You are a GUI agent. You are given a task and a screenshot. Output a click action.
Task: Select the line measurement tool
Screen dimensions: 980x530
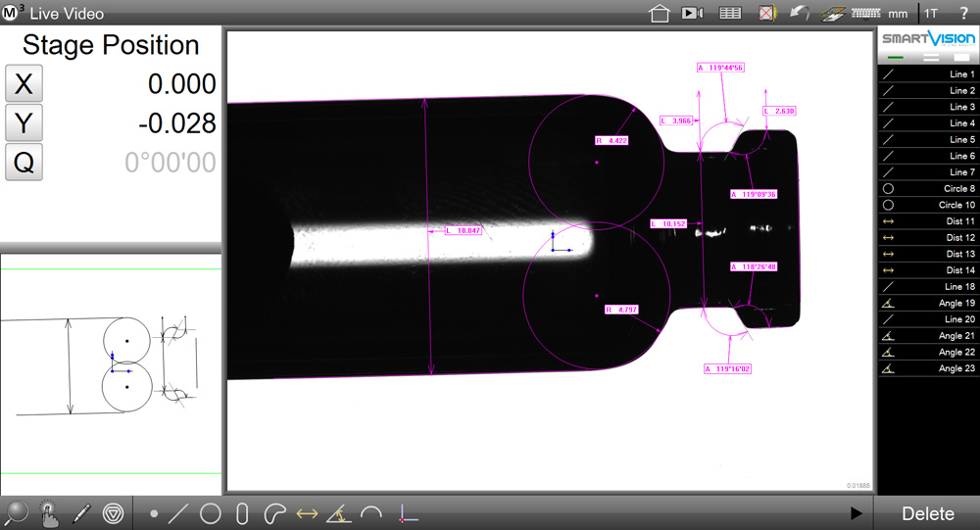coord(179,512)
